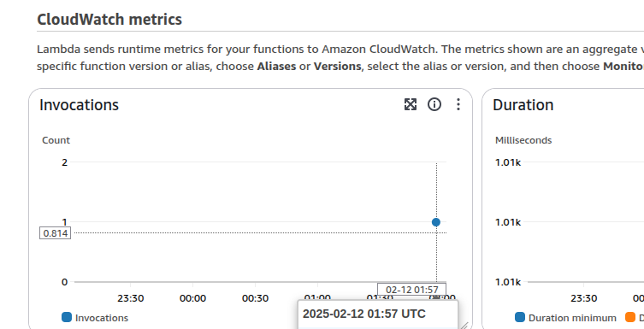Click the Duration minimum legend label
This screenshot has height=329, width=644.
click(572, 318)
